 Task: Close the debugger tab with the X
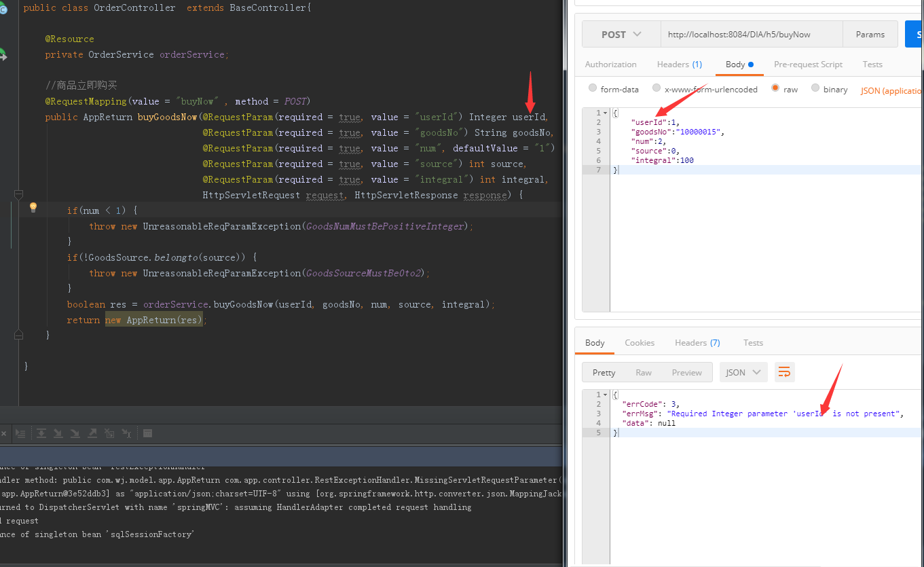(3, 433)
